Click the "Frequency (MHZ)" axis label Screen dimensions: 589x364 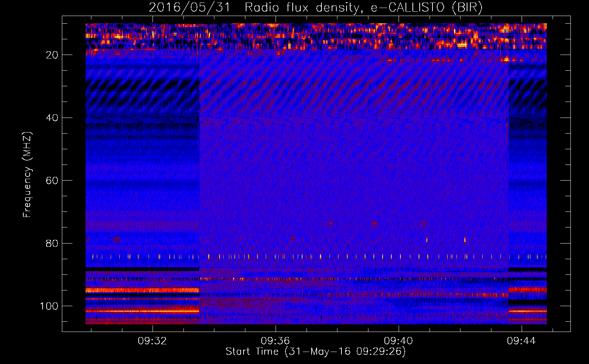pos(27,174)
